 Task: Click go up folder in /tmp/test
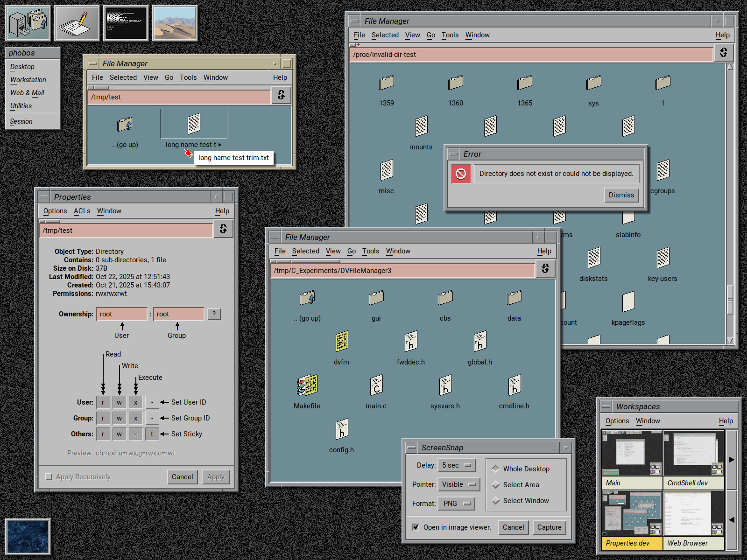click(x=125, y=125)
